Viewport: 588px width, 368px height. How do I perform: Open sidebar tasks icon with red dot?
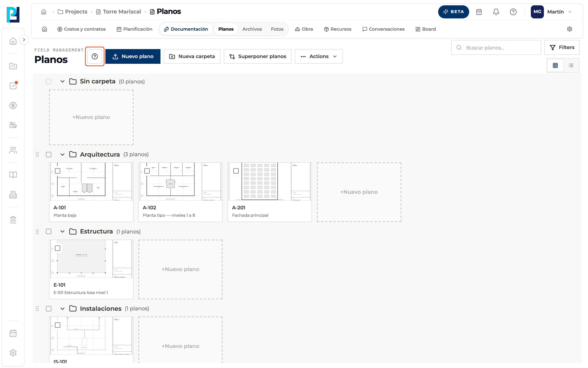[13, 86]
